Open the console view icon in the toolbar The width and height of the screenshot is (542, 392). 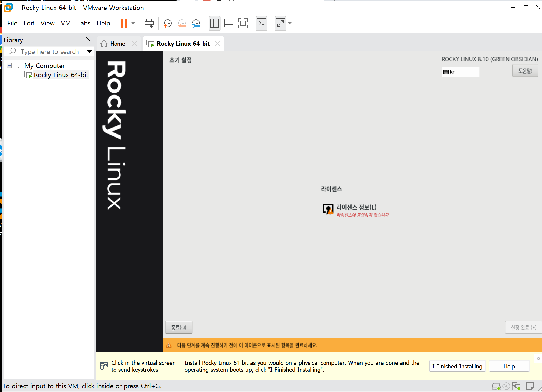262,23
